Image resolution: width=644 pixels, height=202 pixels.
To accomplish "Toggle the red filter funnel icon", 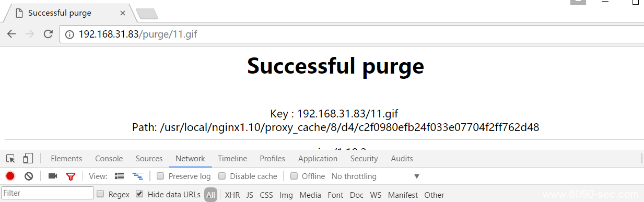I will pyautogui.click(x=71, y=176).
